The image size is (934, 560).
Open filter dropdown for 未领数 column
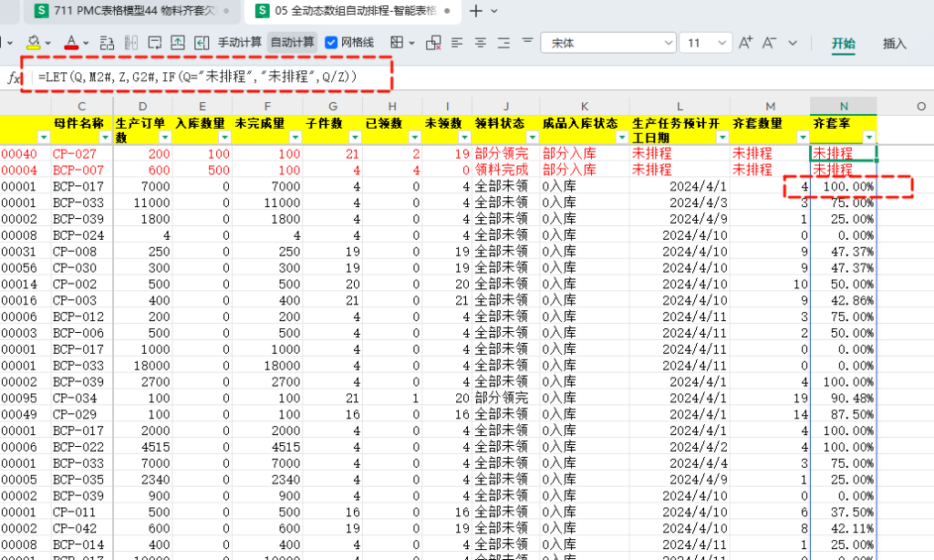tap(464, 138)
